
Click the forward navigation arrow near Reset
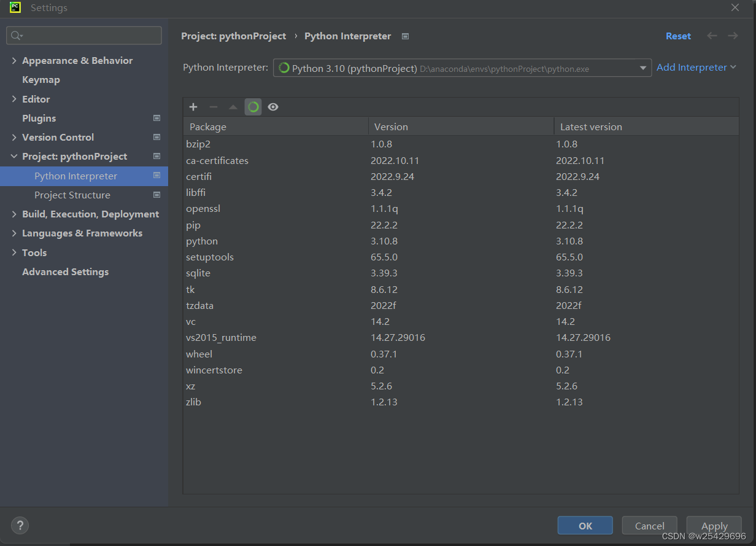coord(733,36)
